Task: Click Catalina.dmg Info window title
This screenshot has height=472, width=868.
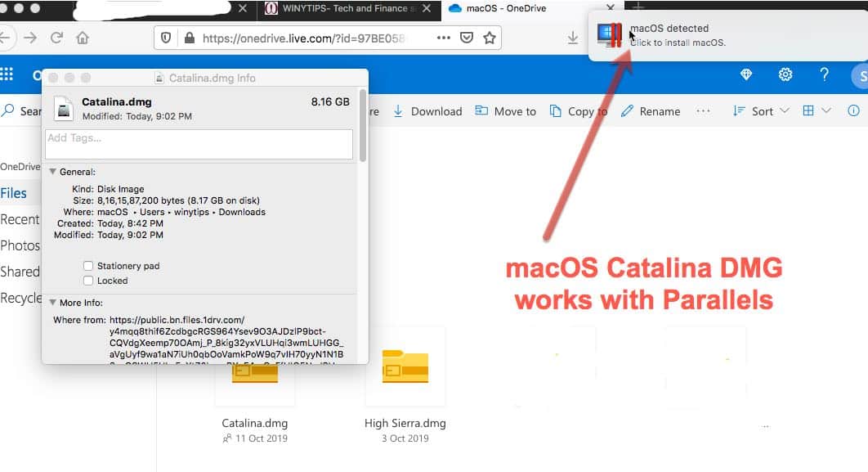Action: [x=212, y=78]
